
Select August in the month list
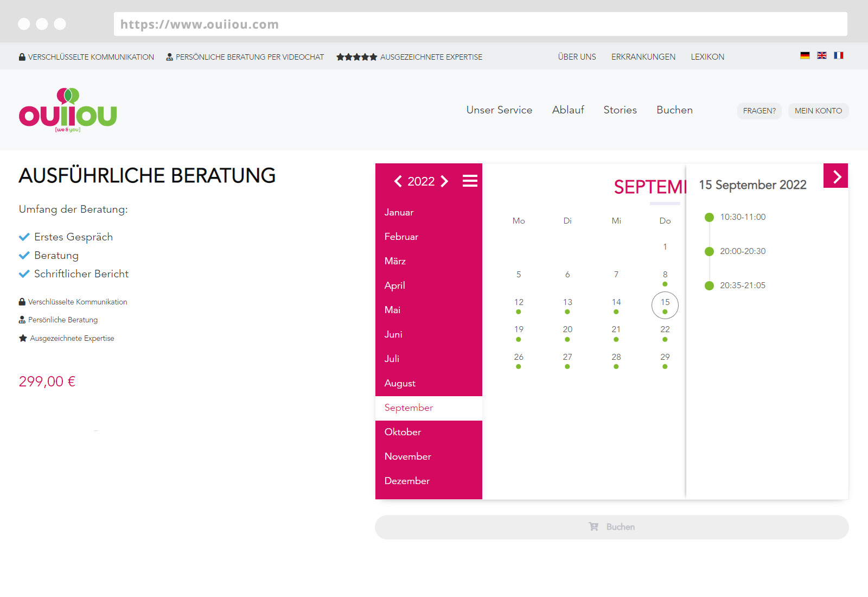point(400,383)
